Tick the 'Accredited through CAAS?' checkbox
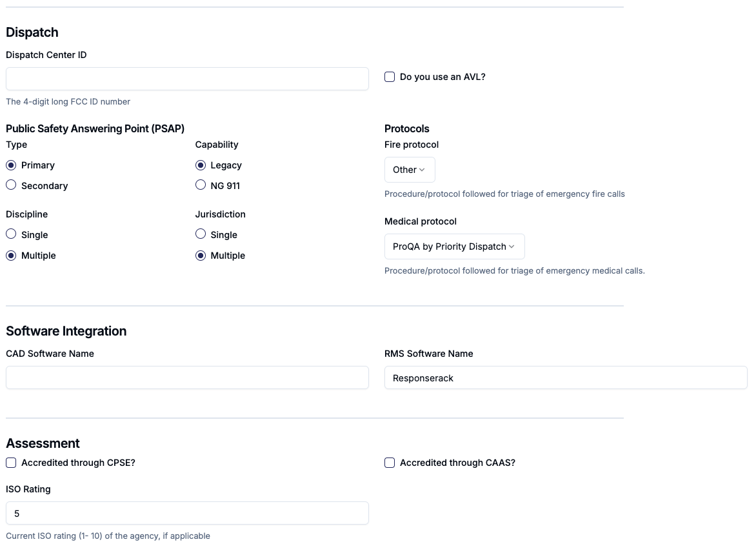756x553 pixels. [x=390, y=463]
